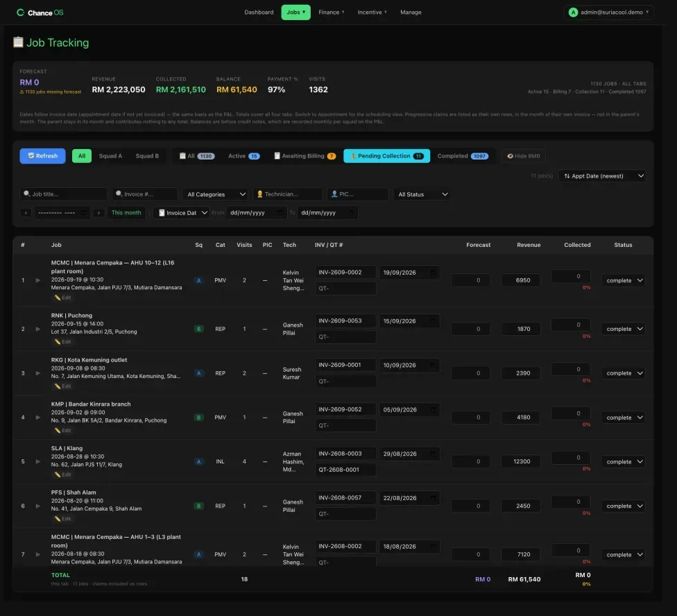Click squad B badge on PFS Shah Alam row

point(198,506)
